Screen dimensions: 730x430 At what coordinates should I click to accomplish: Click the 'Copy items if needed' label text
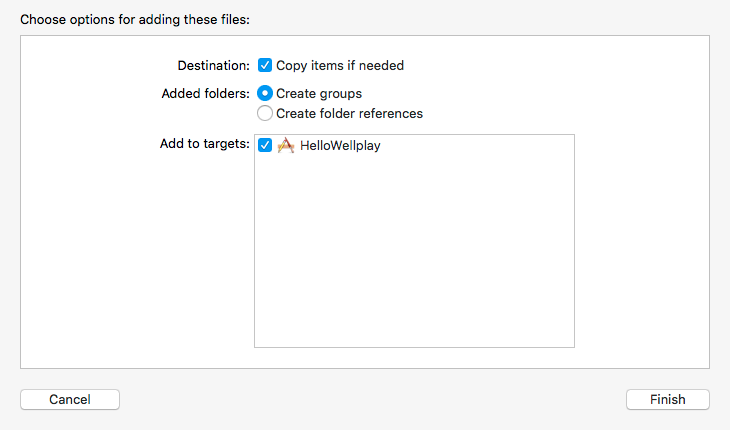(x=340, y=65)
